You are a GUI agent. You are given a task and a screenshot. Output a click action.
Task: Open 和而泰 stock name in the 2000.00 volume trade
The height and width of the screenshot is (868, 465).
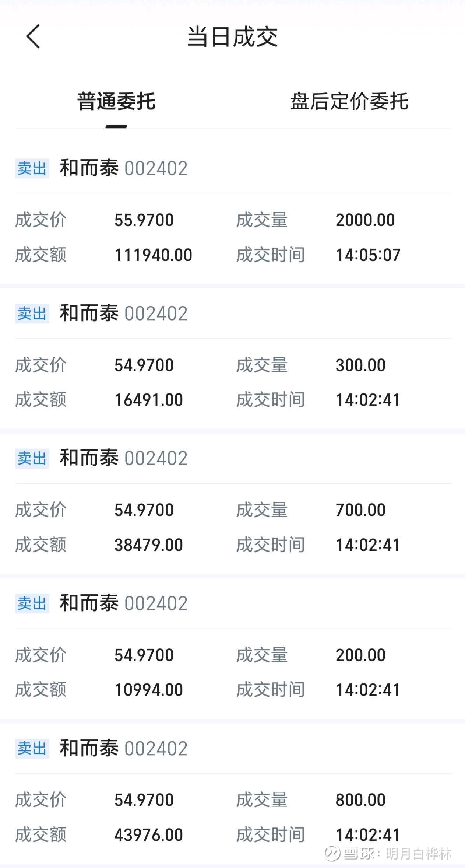tap(89, 168)
